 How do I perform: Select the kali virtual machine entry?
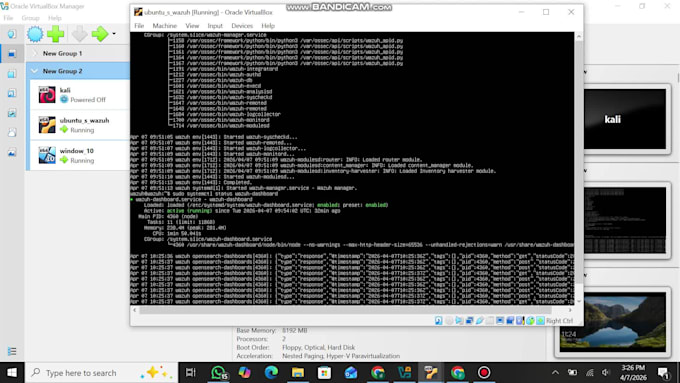point(79,95)
